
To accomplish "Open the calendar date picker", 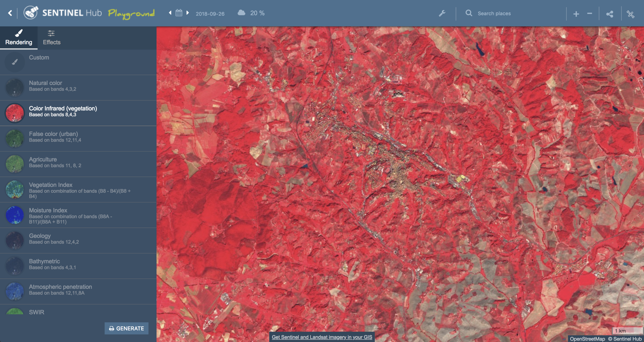I will 179,13.
